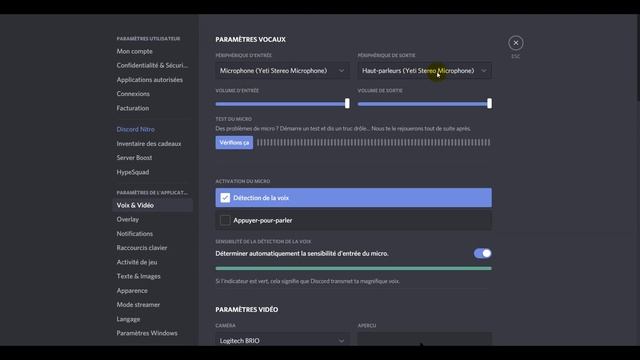
Task: Open the Facturation section
Action: point(133,108)
